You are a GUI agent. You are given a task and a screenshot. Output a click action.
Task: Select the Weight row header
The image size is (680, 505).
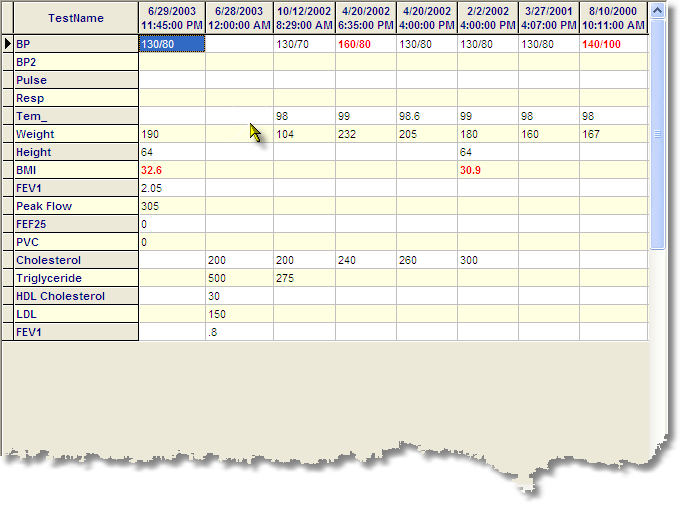pos(76,134)
